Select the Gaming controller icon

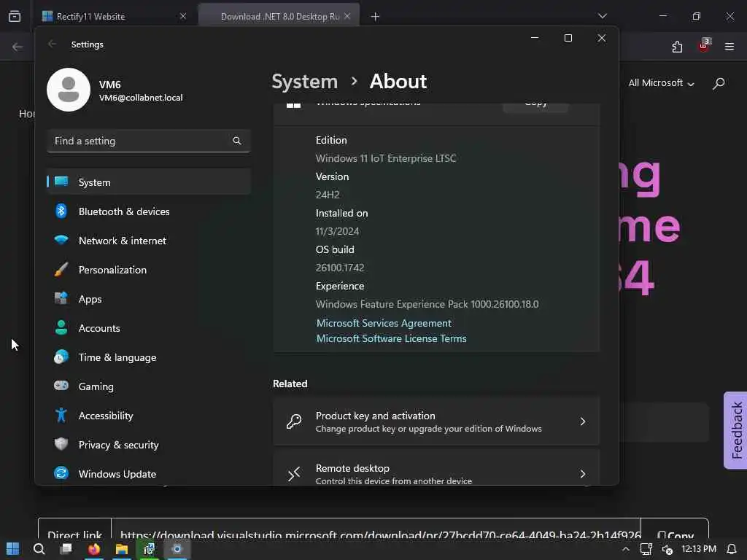click(61, 386)
